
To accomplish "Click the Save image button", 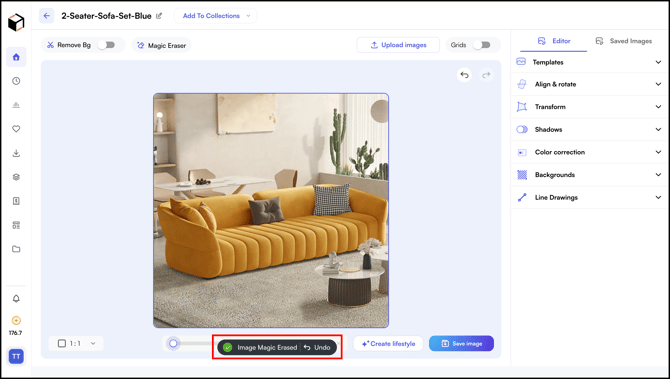I will 461,344.
